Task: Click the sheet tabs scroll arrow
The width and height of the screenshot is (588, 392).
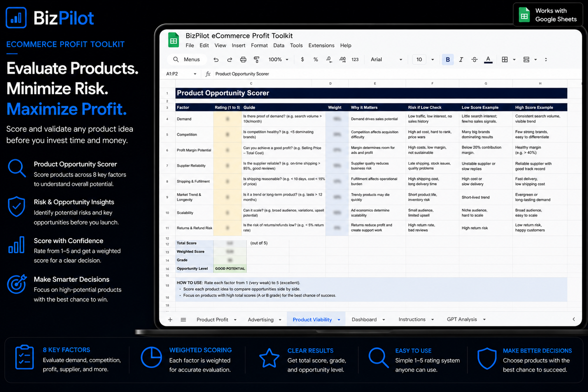Action: click(574, 319)
